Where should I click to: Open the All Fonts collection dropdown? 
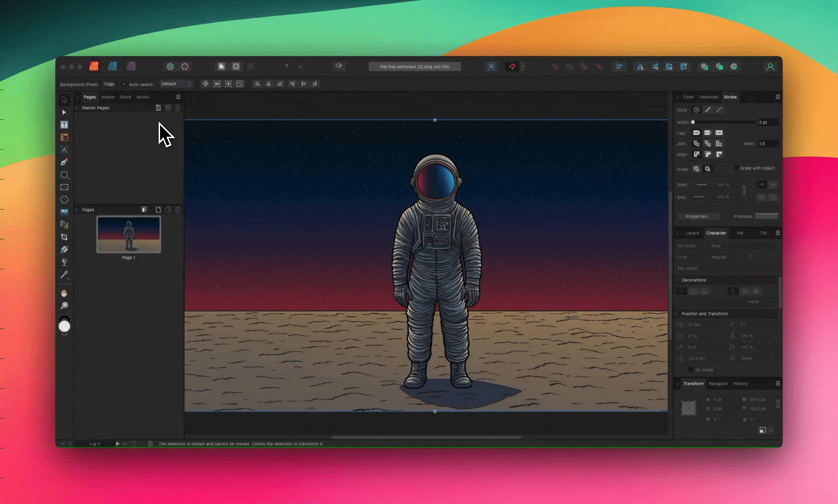pyautogui.click(x=691, y=246)
